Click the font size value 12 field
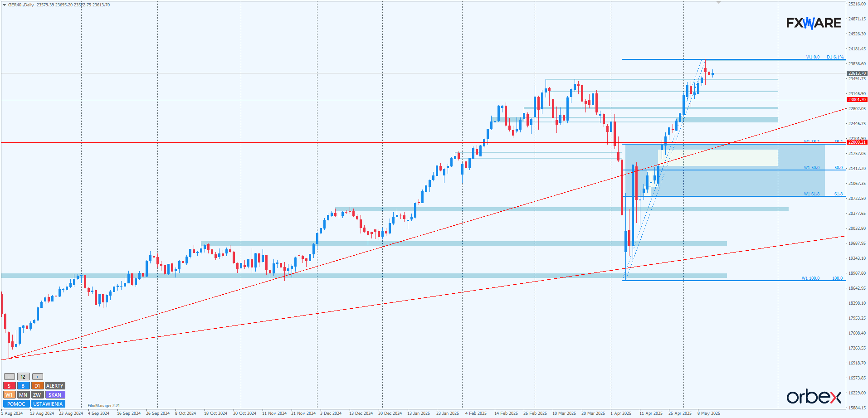 [23, 377]
